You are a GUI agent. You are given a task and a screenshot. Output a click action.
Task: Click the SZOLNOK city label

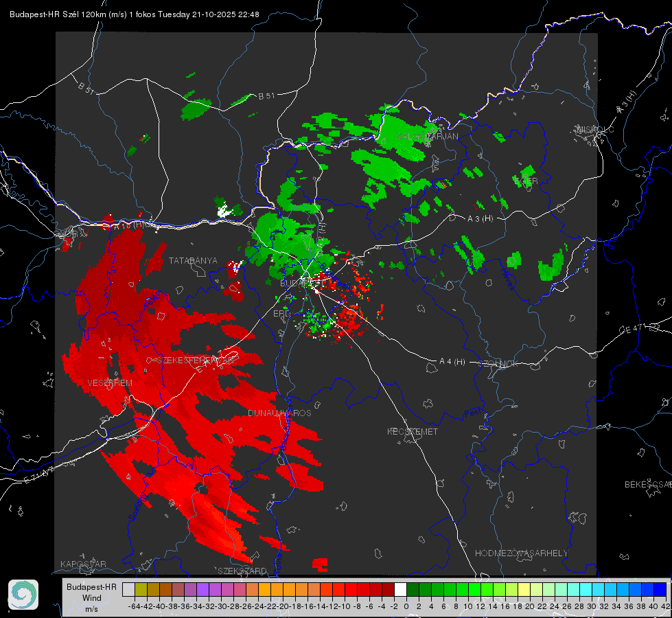coord(498,364)
